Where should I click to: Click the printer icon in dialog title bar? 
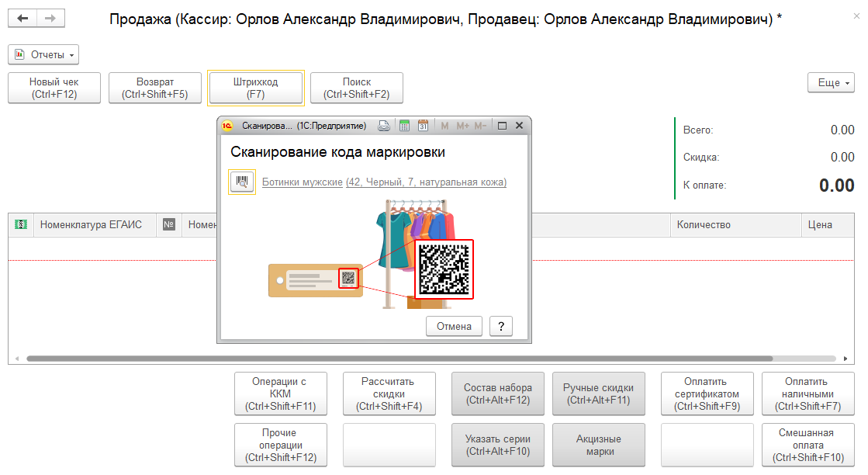tap(384, 126)
